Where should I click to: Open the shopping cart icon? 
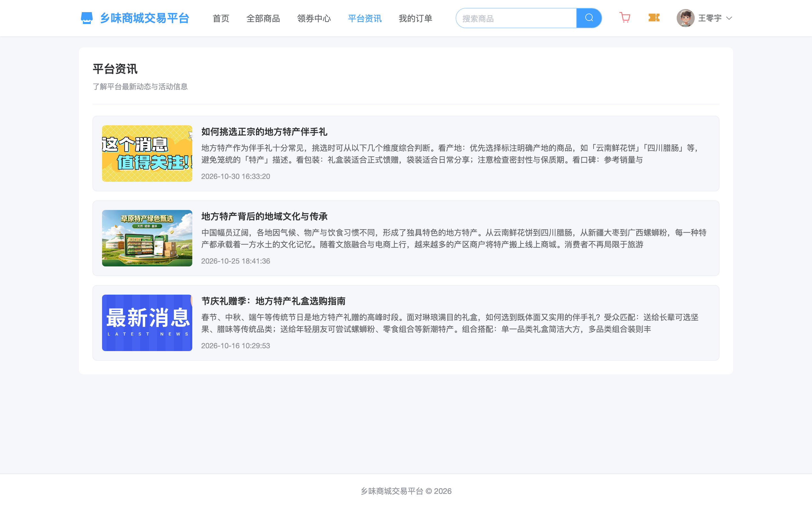(x=625, y=17)
